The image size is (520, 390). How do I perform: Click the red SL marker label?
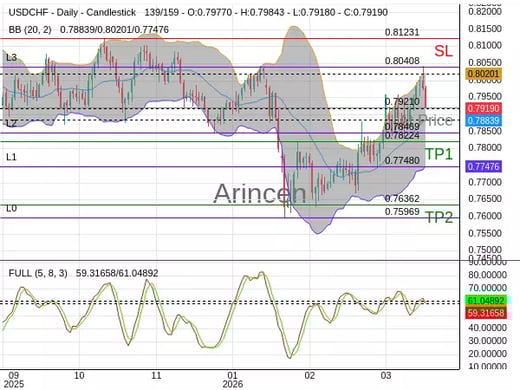(443, 51)
